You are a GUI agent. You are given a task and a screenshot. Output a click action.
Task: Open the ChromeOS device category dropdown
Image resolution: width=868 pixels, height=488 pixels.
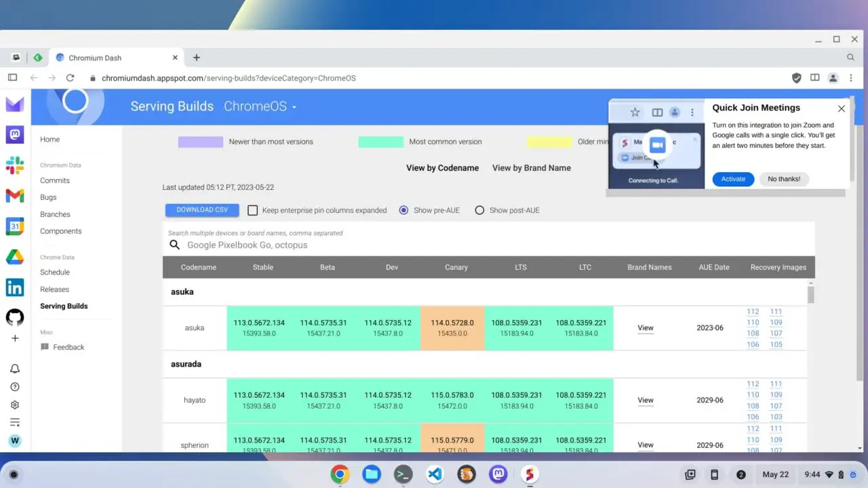click(x=260, y=106)
